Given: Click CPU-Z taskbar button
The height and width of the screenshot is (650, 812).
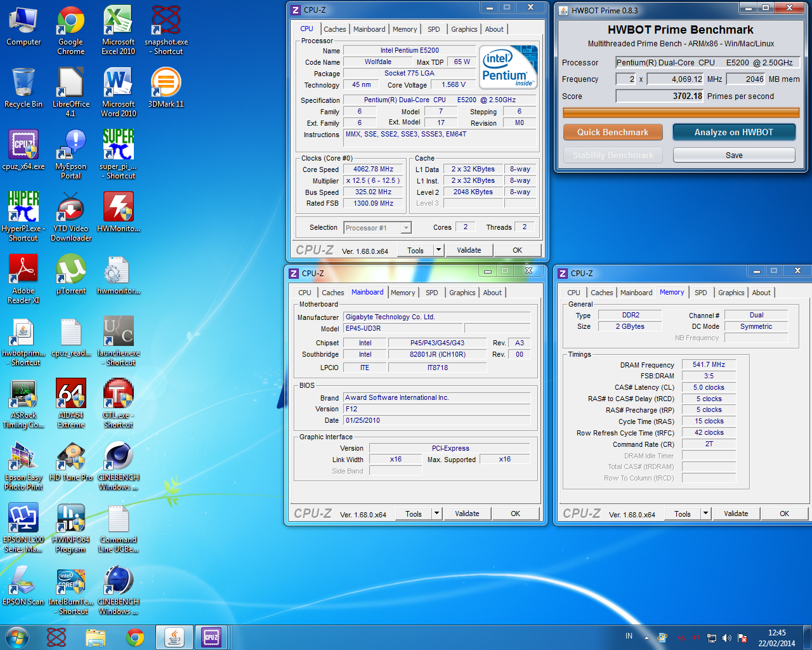Looking at the screenshot, I should [211, 637].
